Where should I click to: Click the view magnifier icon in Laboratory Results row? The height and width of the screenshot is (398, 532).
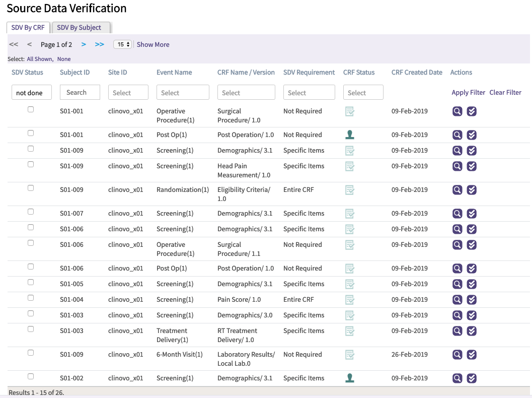pyautogui.click(x=457, y=355)
